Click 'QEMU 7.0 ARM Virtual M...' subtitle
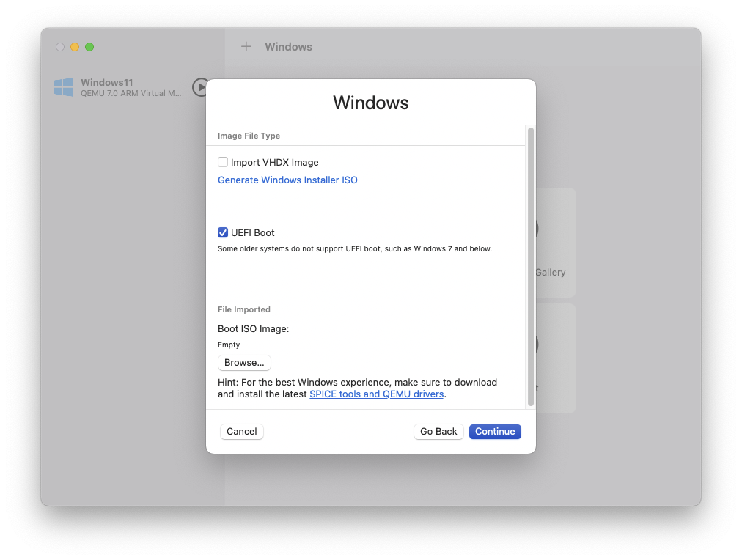Viewport: 742px width, 560px height. tap(131, 93)
